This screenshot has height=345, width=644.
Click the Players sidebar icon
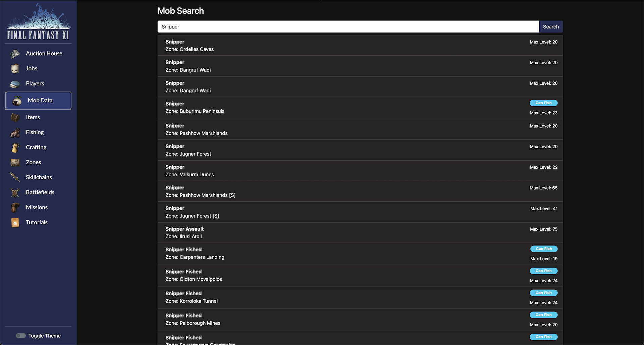click(15, 84)
